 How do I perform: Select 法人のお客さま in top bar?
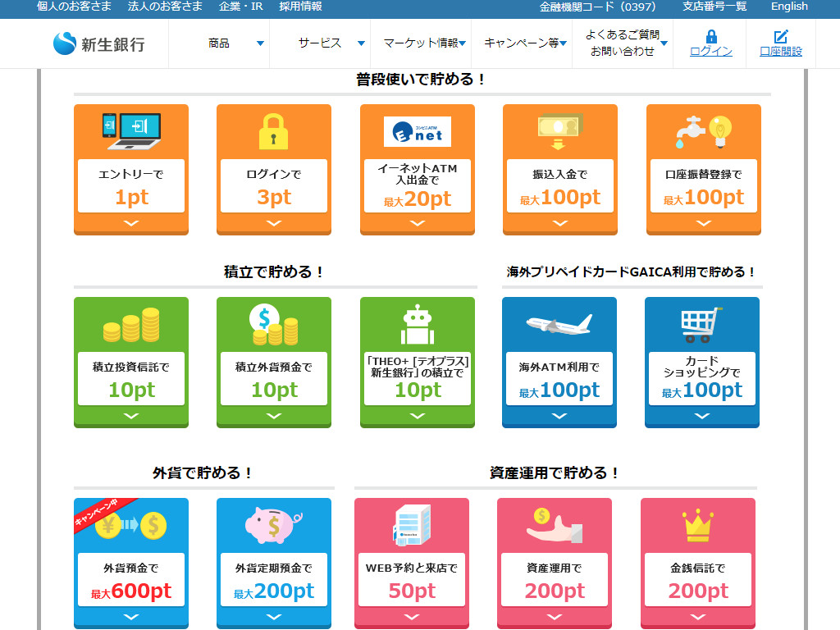pyautogui.click(x=165, y=7)
